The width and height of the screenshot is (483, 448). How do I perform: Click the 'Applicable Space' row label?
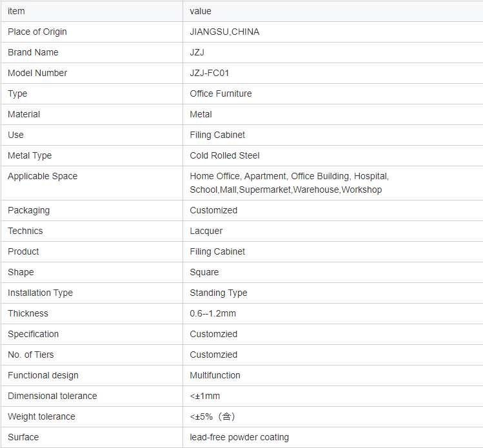[43, 176]
